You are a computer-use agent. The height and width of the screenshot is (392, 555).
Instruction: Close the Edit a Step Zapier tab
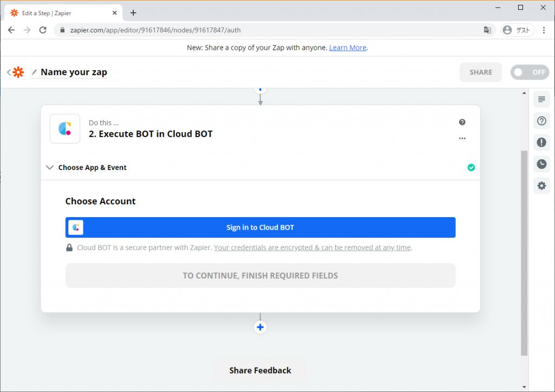(x=114, y=13)
